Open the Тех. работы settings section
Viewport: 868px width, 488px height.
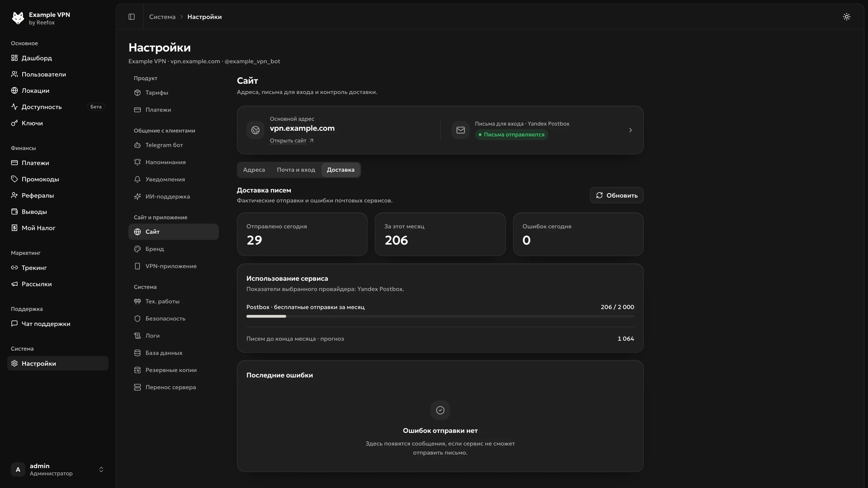point(174,302)
